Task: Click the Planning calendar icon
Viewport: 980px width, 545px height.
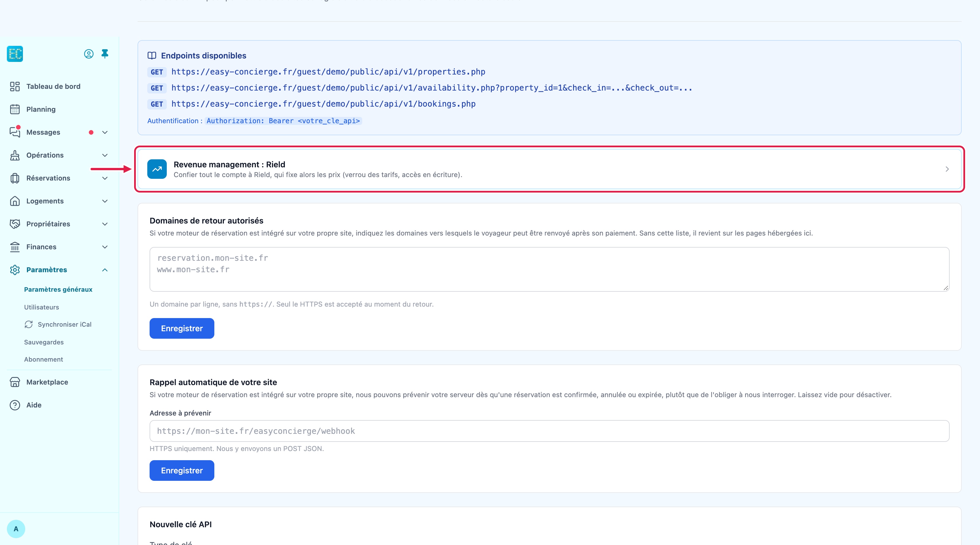Action: click(x=15, y=109)
